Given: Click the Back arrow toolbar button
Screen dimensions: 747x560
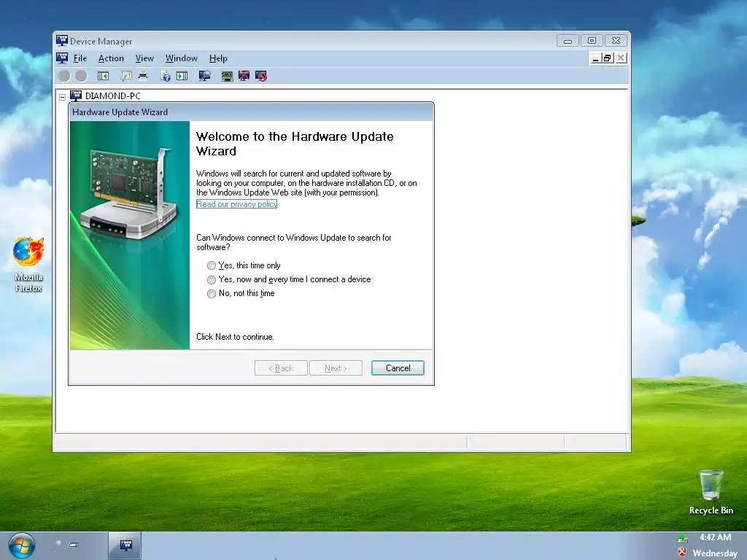Looking at the screenshot, I should [64, 76].
